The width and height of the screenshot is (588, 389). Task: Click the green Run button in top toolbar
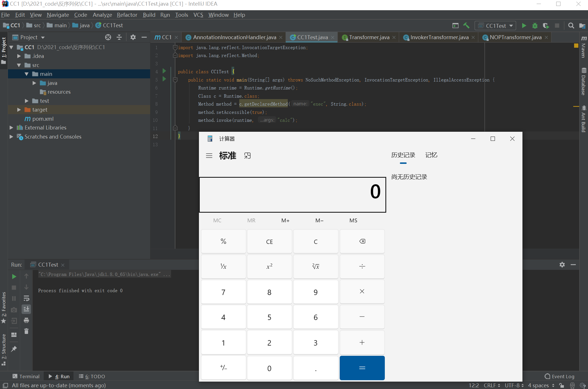[524, 26]
